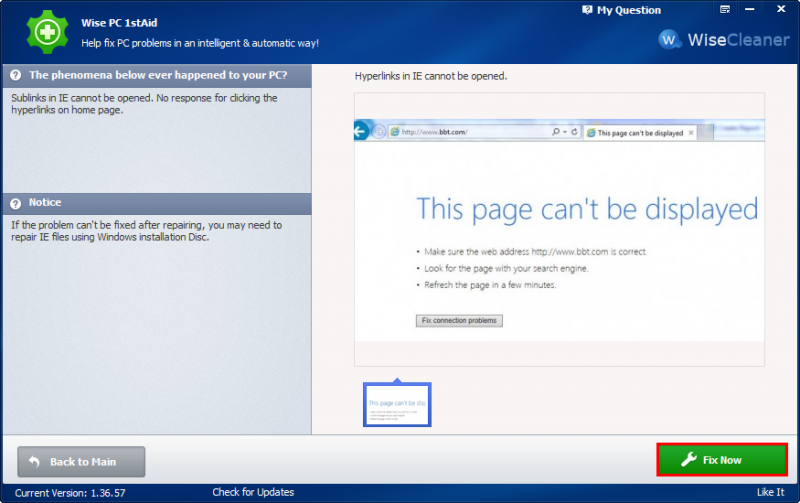Click the wrench icon on Fix Now
Image resolution: width=800 pixels, height=503 pixels.
pos(689,460)
